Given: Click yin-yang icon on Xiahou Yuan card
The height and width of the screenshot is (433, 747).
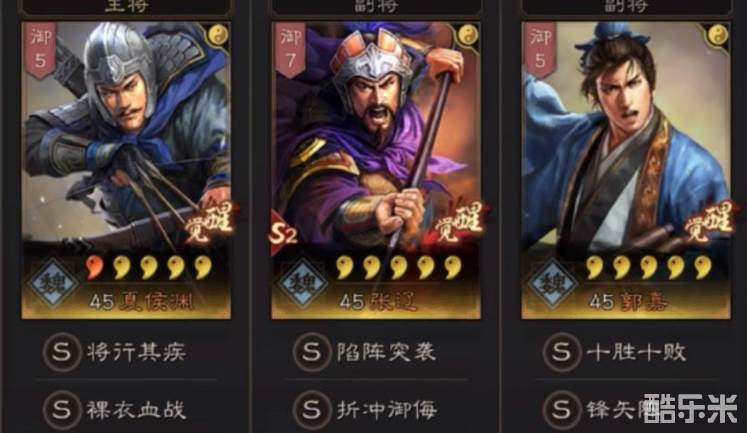Looking at the screenshot, I should pos(219,35).
